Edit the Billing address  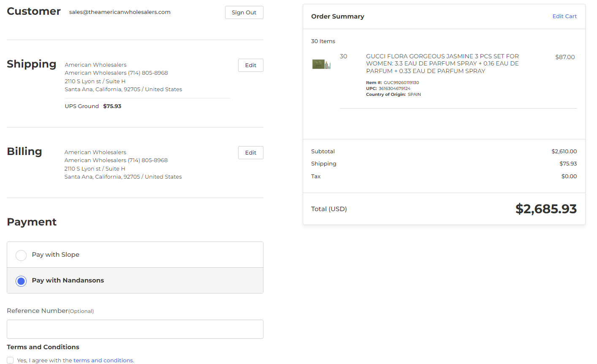click(x=251, y=153)
